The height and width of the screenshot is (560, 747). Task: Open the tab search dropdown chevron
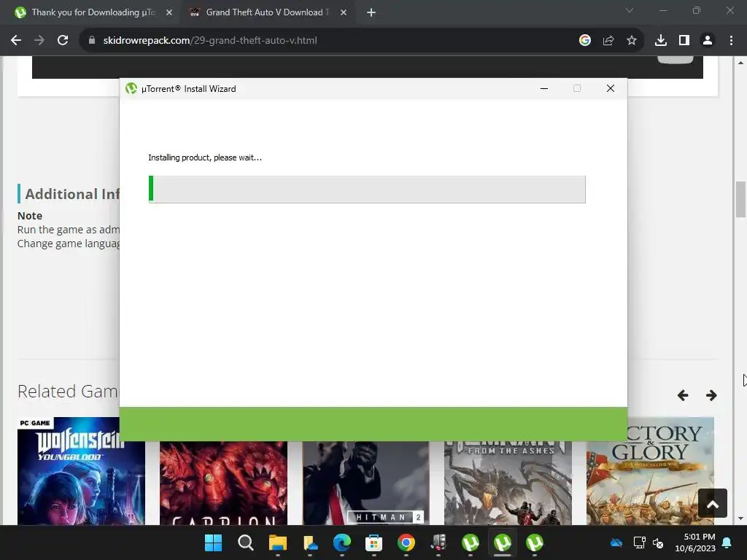point(630,10)
